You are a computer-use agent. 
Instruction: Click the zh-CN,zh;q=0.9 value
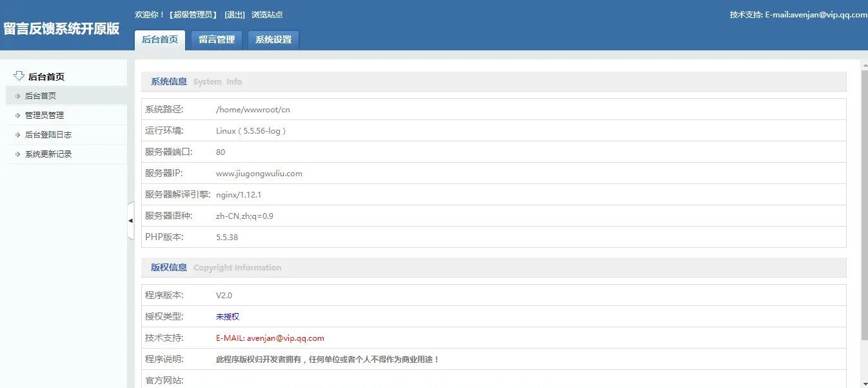244,216
